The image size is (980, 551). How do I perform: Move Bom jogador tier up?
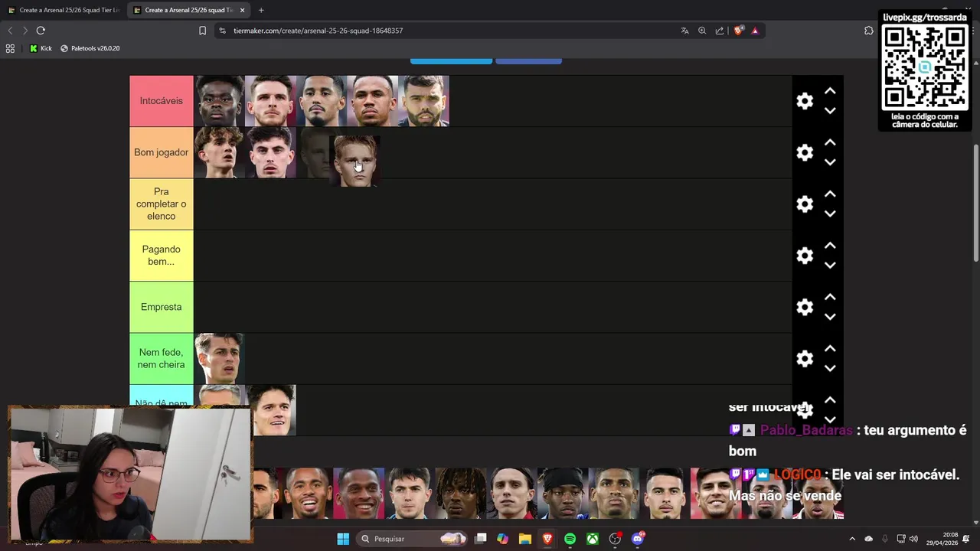[830, 142]
